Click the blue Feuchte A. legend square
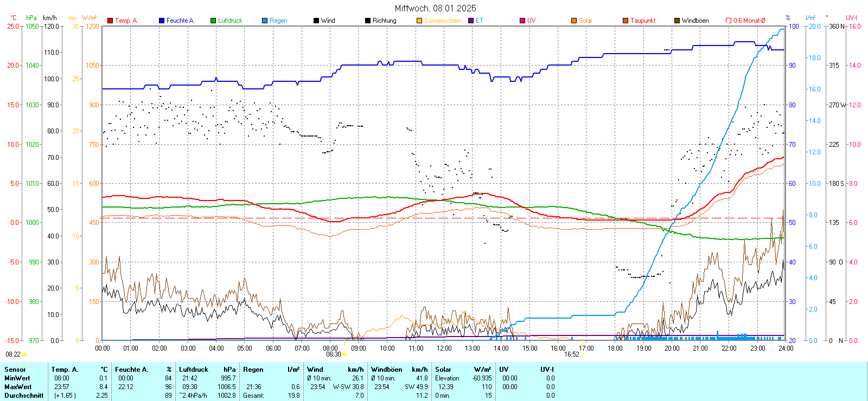868x401 pixels. pyautogui.click(x=162, y=21)
